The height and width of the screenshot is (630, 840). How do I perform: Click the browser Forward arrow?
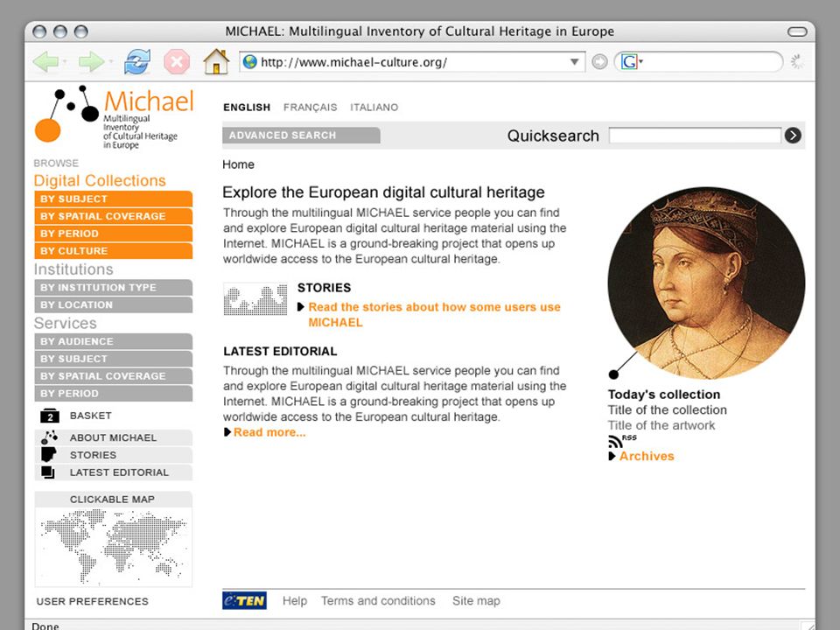click(91, 62)
